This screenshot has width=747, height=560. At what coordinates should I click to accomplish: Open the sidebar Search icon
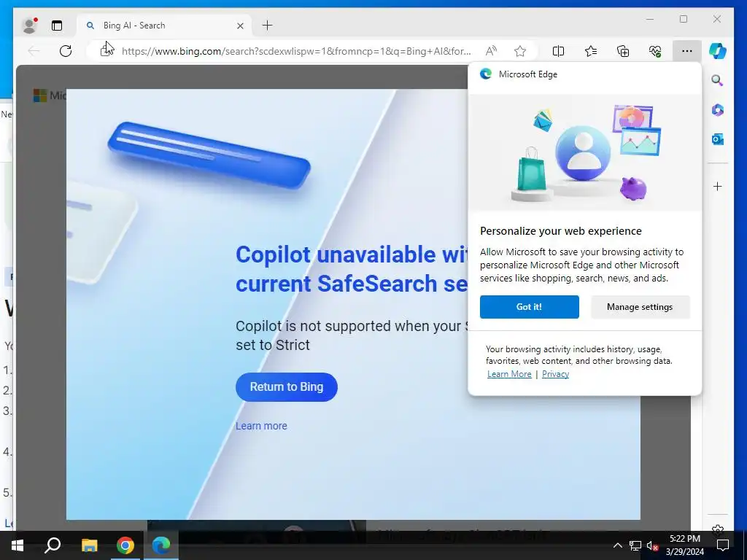click(x=718, y=80)
